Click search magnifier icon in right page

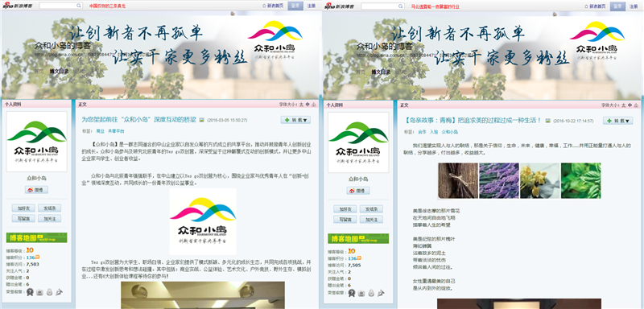[x=401, y=6]
